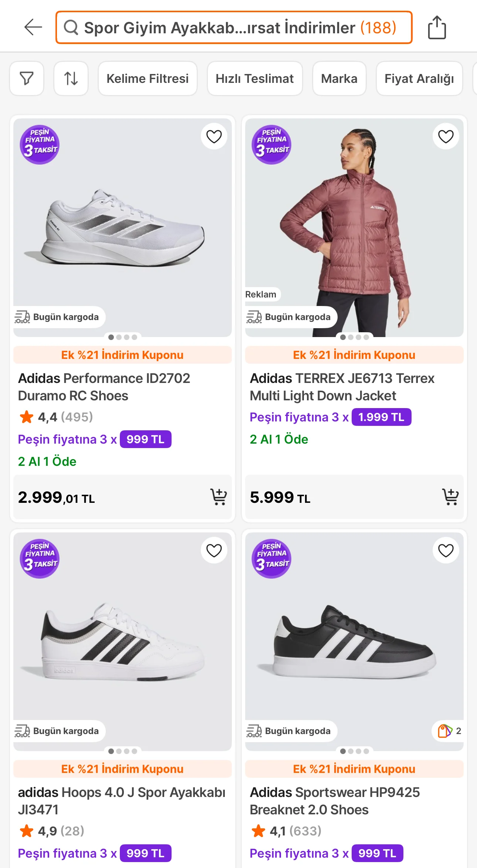
Task: Open the sort arrows icon
Action: pyautogui.click(x=71, y=78)
